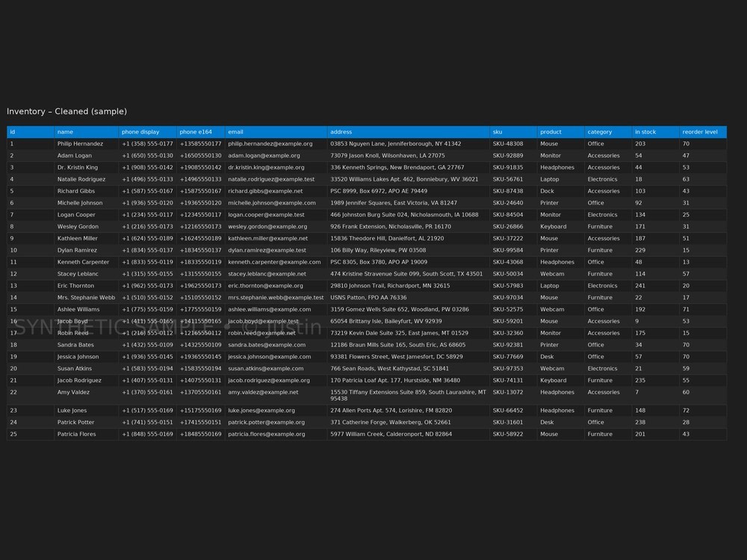
Task: Click the 'category' column header
Action: click(x=608, y=132)
